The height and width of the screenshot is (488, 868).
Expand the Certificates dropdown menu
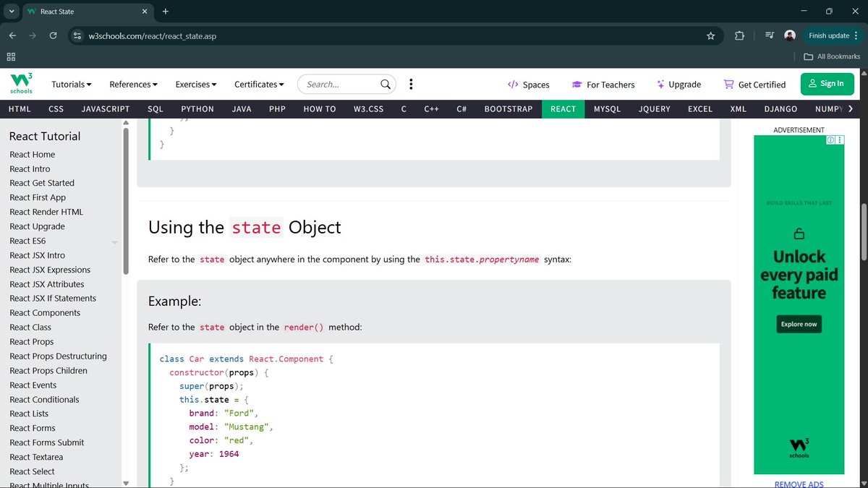tap(259, 85)
